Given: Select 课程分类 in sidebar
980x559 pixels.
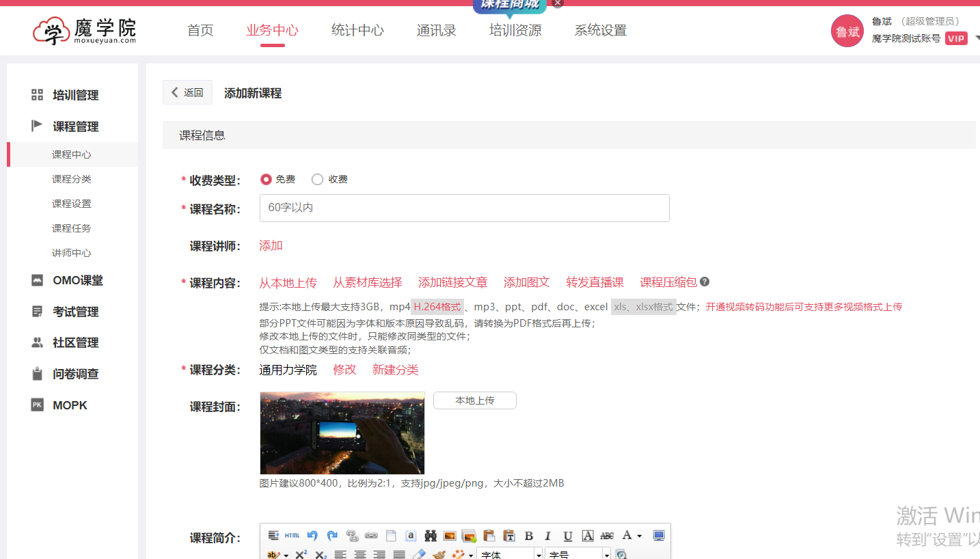Looking at the screenshot, I should click(x=72, y=179).
